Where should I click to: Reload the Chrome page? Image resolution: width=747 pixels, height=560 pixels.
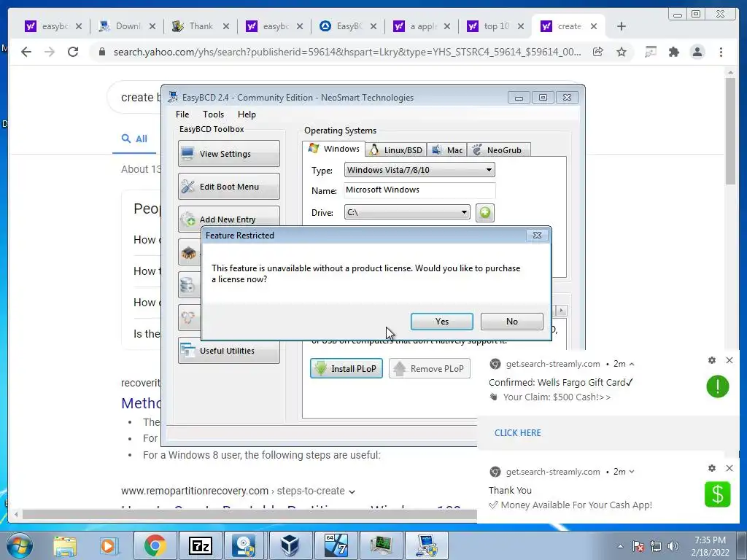[x=73, y=52]
